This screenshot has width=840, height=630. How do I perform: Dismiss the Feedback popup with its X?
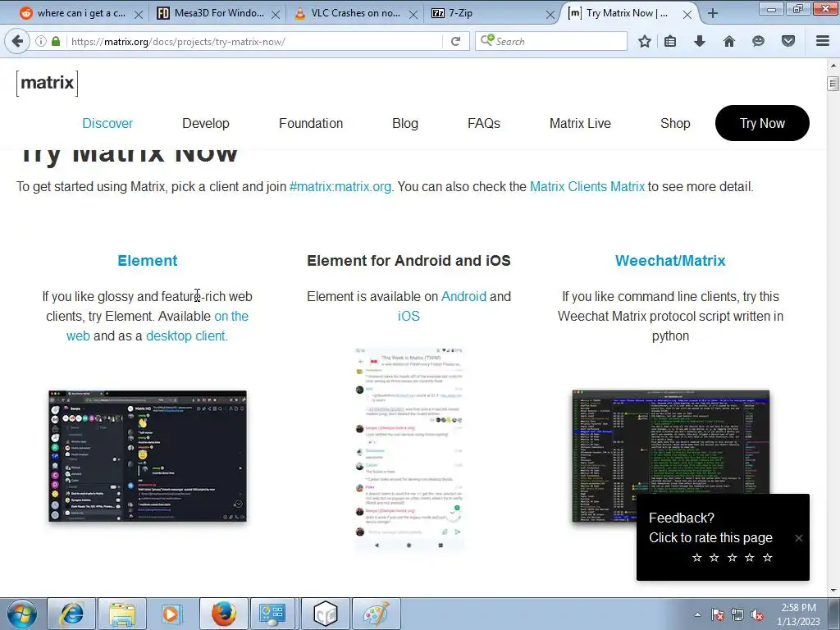(x=799, y=538)
